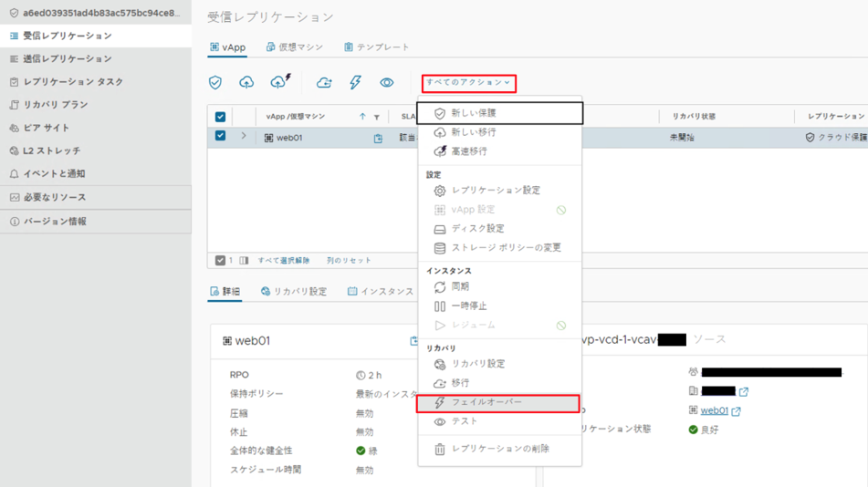
Task: Toggle the select-all header checkbox
Action: tap(220, 117)
